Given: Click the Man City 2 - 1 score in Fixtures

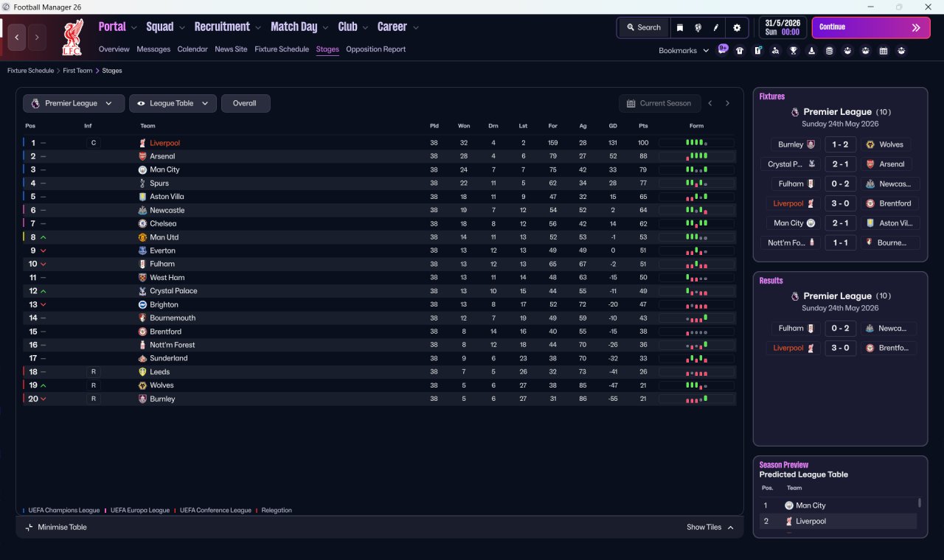Looking at the screenshot, I should tap(840, 223).
